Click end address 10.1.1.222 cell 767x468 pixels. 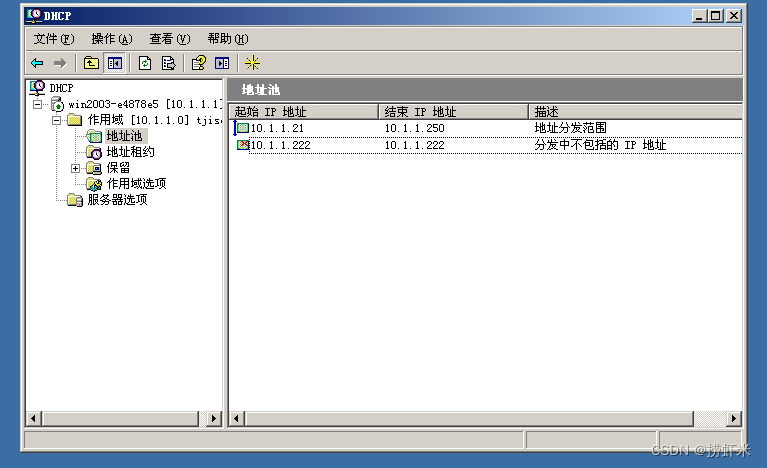point(415,145)
